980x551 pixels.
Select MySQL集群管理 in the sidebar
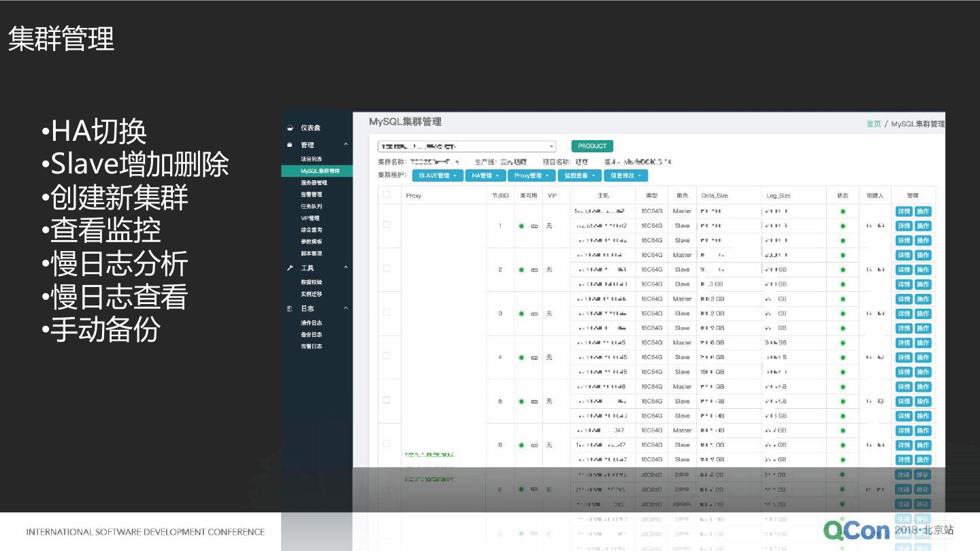(x=316, y=171)
